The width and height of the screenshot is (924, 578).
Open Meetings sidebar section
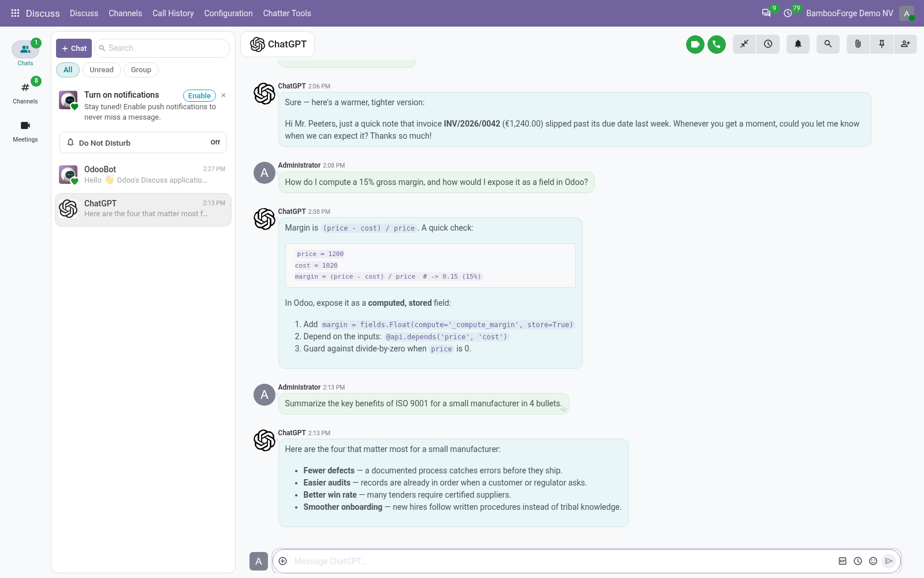click(25, 131)
